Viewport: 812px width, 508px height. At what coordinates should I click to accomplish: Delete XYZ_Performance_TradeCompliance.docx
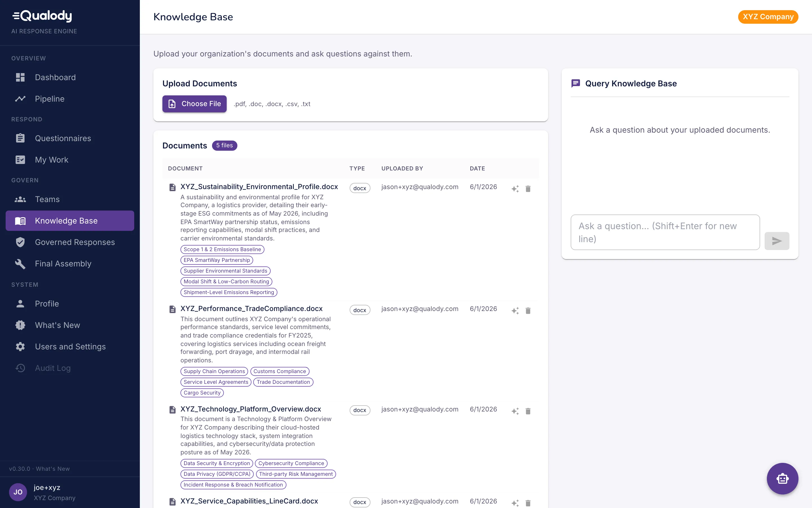pos(528,310)
